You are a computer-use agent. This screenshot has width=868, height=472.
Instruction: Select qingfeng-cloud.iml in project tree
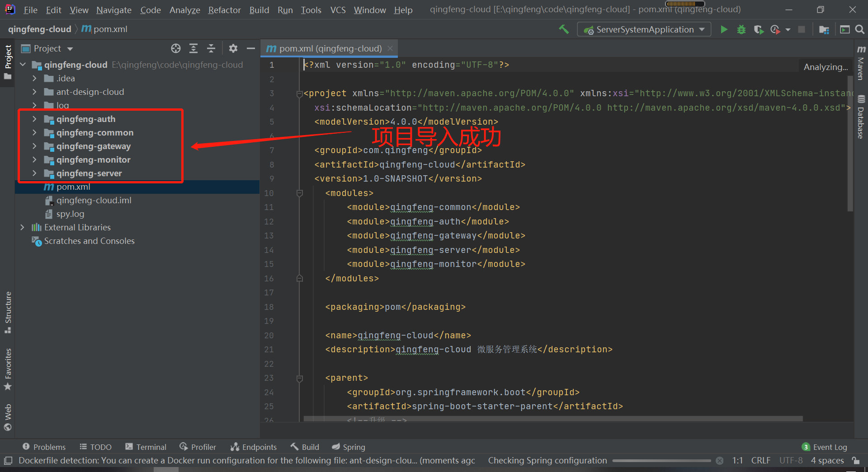(94, 200)
